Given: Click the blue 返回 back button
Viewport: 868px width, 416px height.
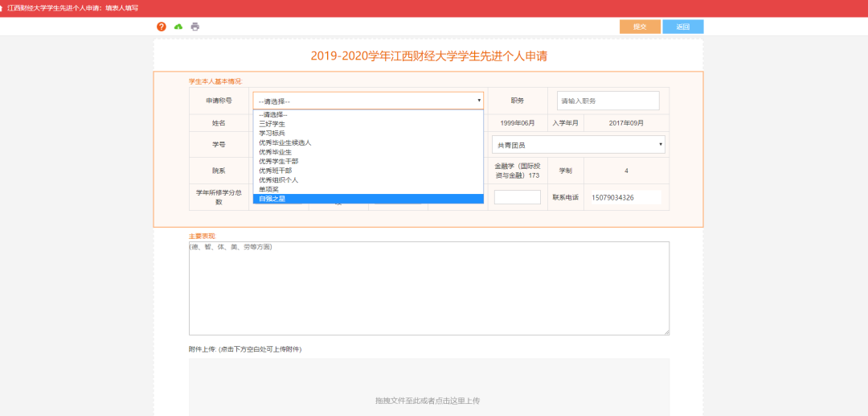Looking at the screenshot, I should pyautogui.click(x=683, y=27).
